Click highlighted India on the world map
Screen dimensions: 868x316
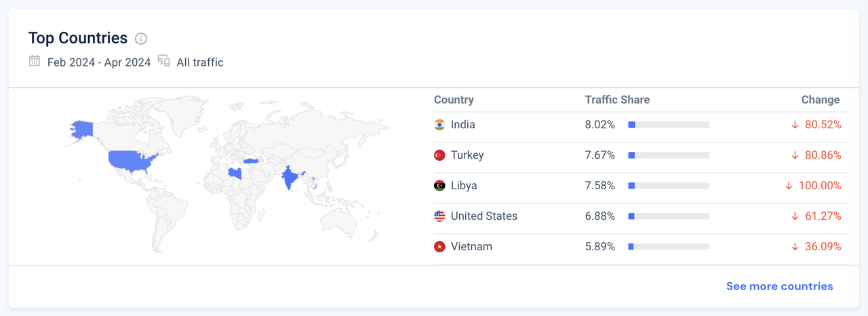290,178
